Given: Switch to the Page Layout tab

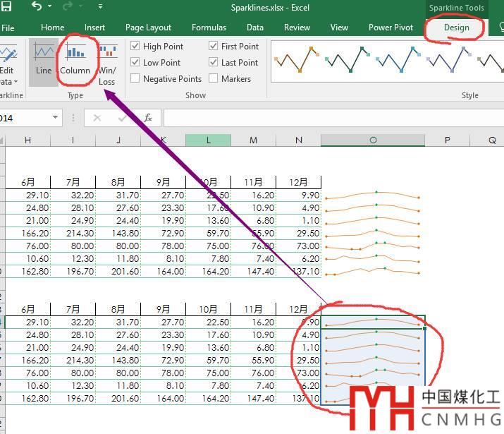Looking at the screenshot, I should point(148,28).
